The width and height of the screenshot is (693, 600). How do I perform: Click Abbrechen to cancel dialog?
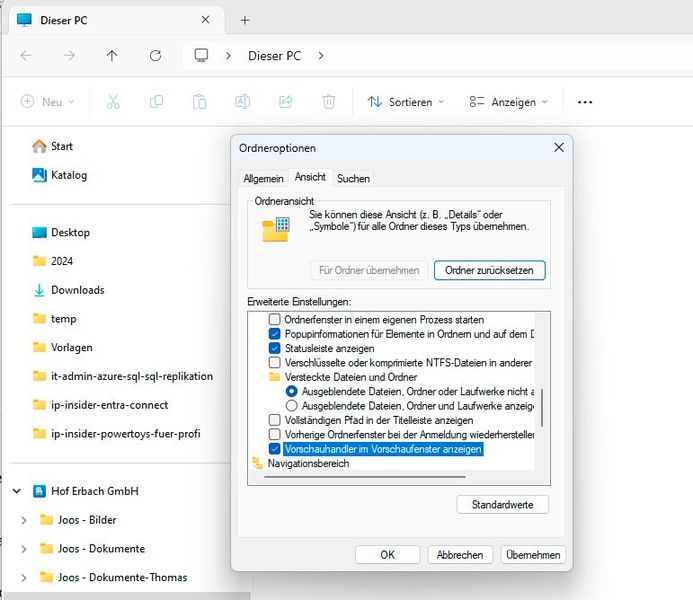pos(460,555)
